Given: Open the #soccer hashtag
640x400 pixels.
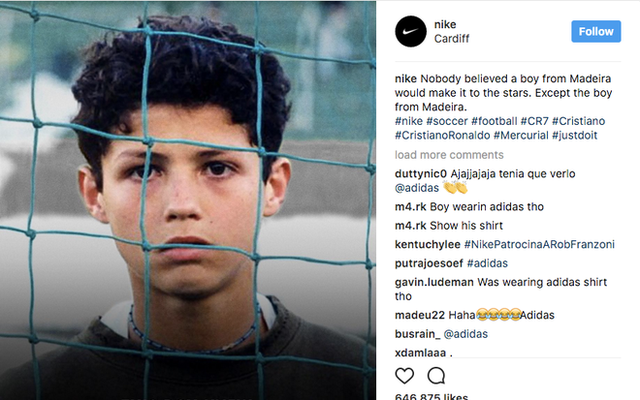Looking at the screenshot, I should 446,120.
